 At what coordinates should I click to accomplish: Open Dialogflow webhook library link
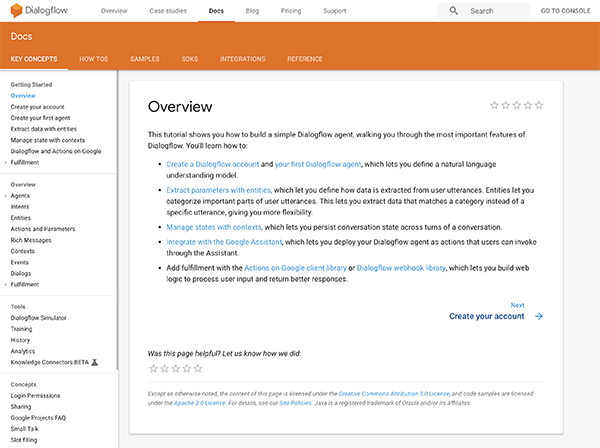pos(401,268)
